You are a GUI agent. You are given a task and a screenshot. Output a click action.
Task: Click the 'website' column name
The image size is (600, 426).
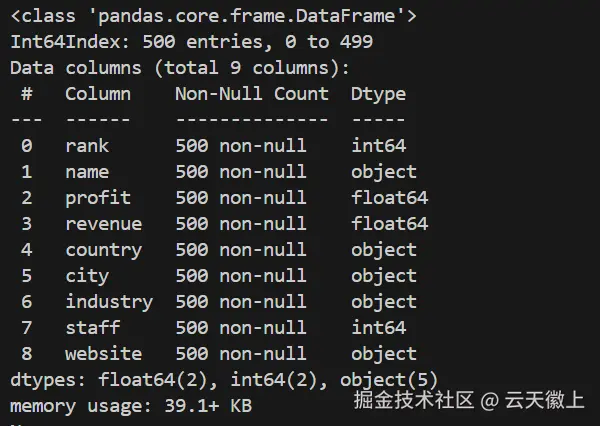tap(103, 354)
